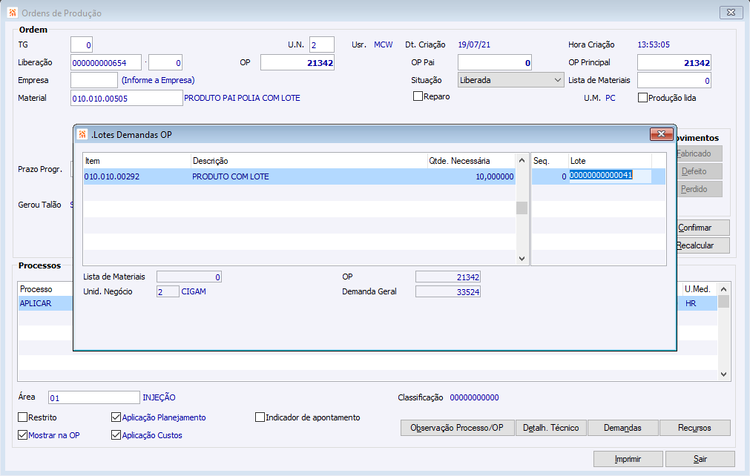Click the Demandas button
Screen dimensions: 750x476
623,428
